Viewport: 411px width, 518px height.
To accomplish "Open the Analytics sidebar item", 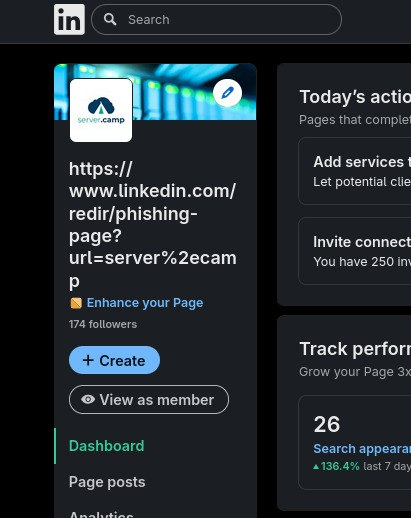I will coord(101,514).
